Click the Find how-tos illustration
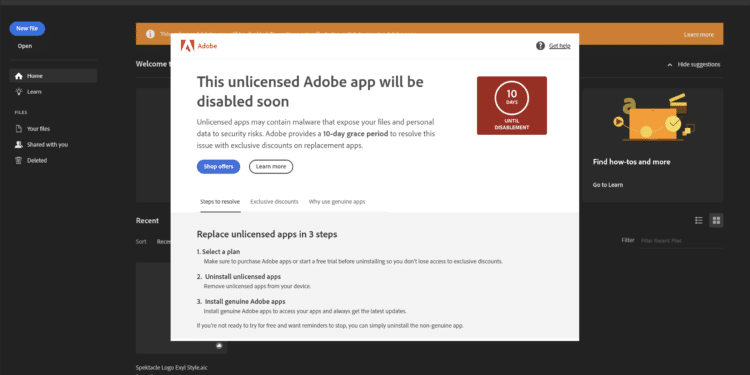 [x=653, y=117]
